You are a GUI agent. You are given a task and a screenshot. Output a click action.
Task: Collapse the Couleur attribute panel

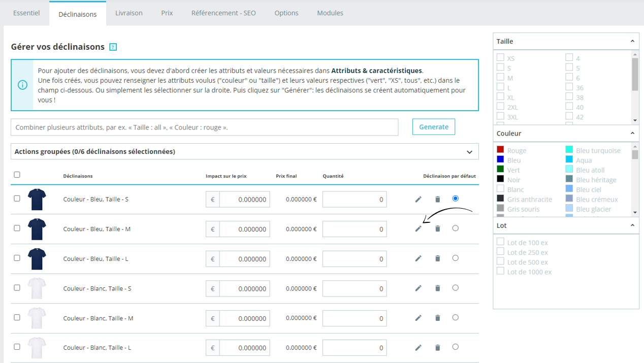tap(632, 133)
